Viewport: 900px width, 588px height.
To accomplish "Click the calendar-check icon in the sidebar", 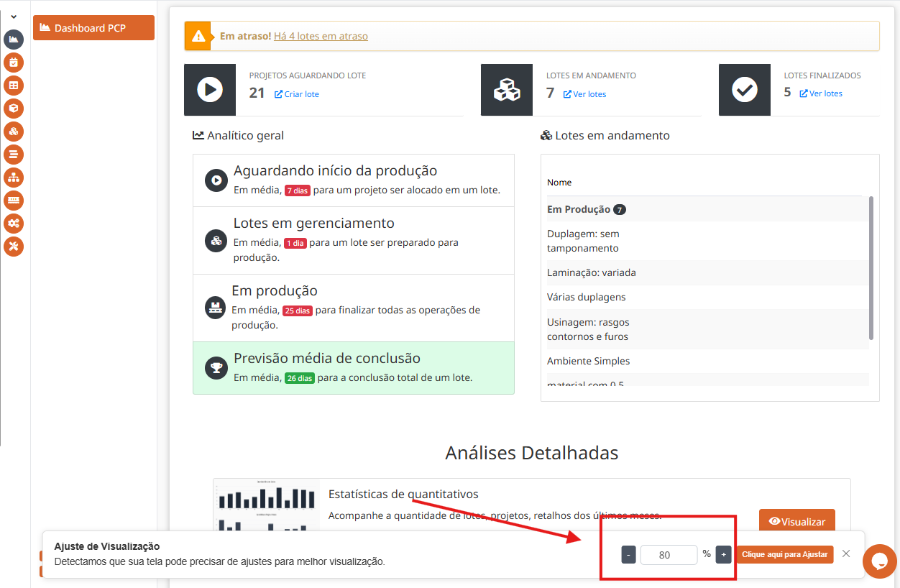I will coord(14,63).
